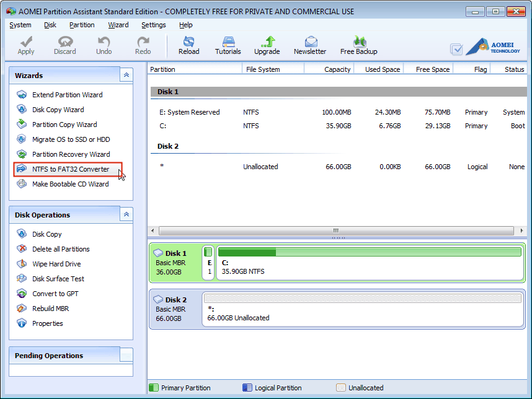
Task: Open the Disk menu
Action: (50, 25)
